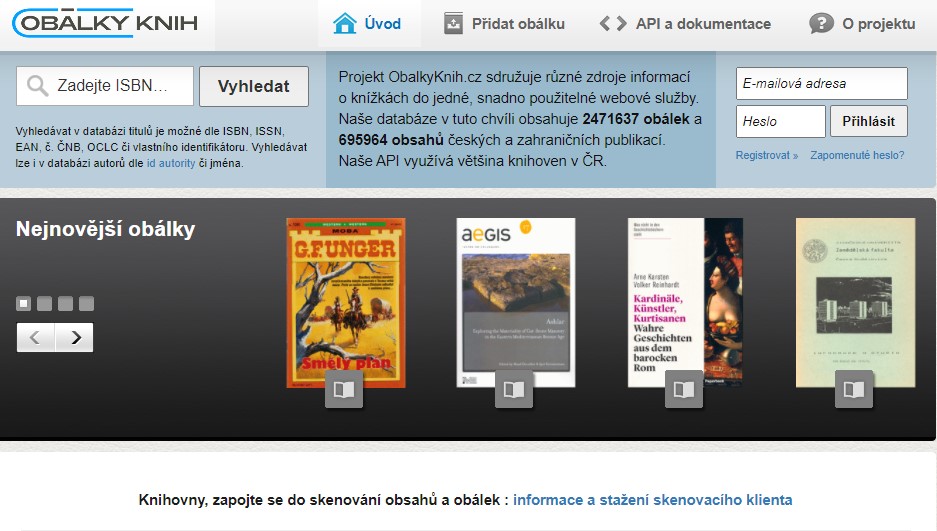The image size is (937, 531).
Task: Open the Kardinäle, Künstler, Kurtisanen cover
Action: 685,303
